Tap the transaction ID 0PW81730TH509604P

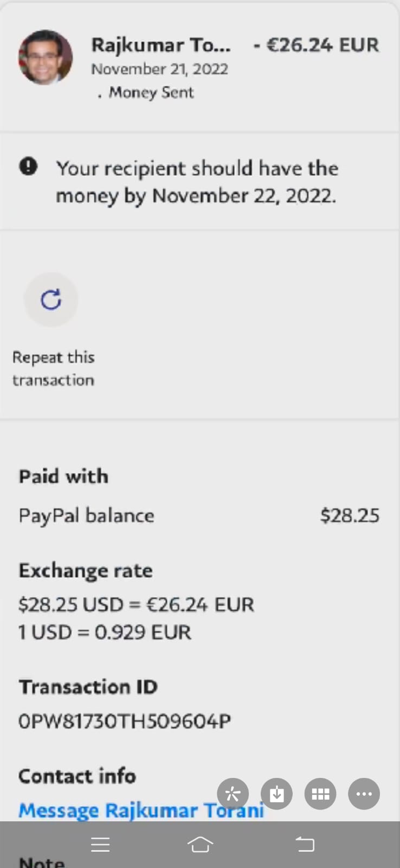125,721
